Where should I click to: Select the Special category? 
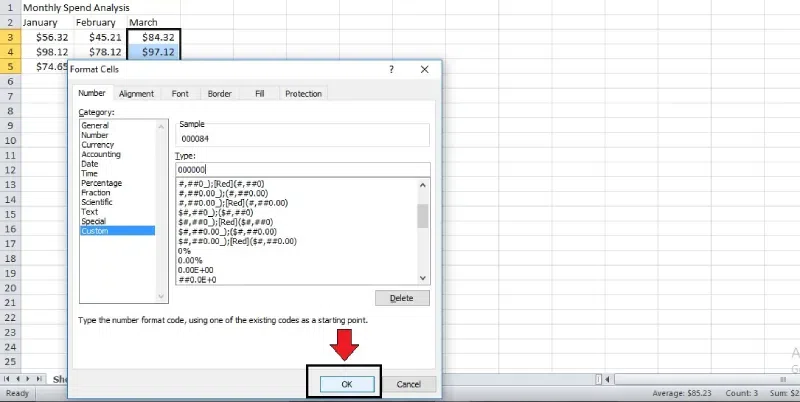(x=93, y=221)
